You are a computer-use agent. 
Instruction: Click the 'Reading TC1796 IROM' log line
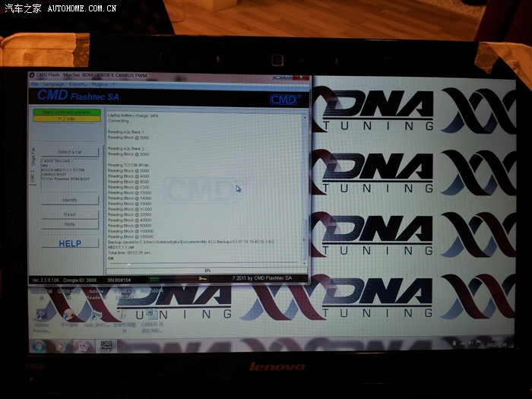tap(128, 165)
